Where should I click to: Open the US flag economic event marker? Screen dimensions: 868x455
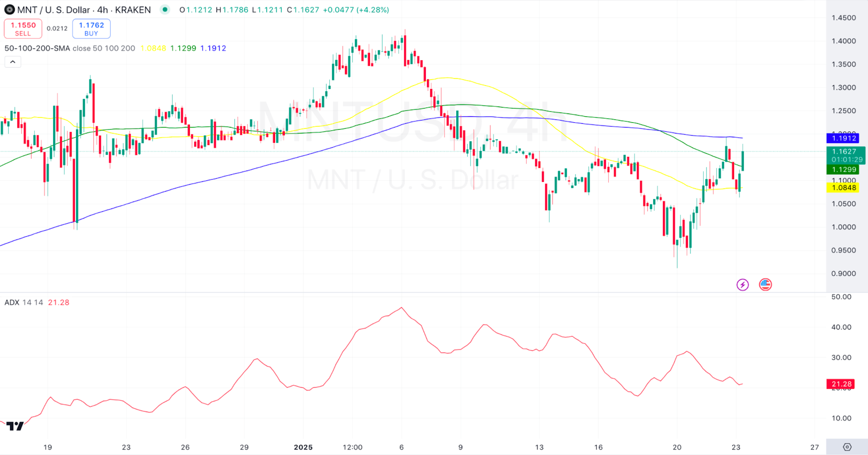tap(765, 285)
